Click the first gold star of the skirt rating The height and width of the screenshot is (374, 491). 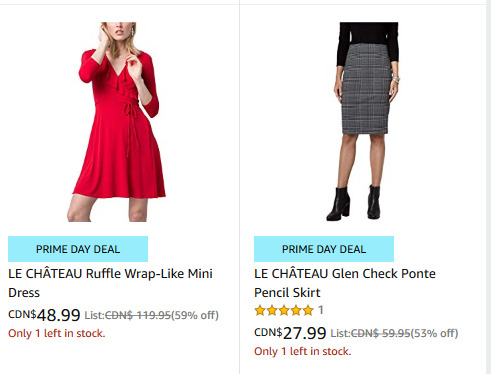(260, 311)
